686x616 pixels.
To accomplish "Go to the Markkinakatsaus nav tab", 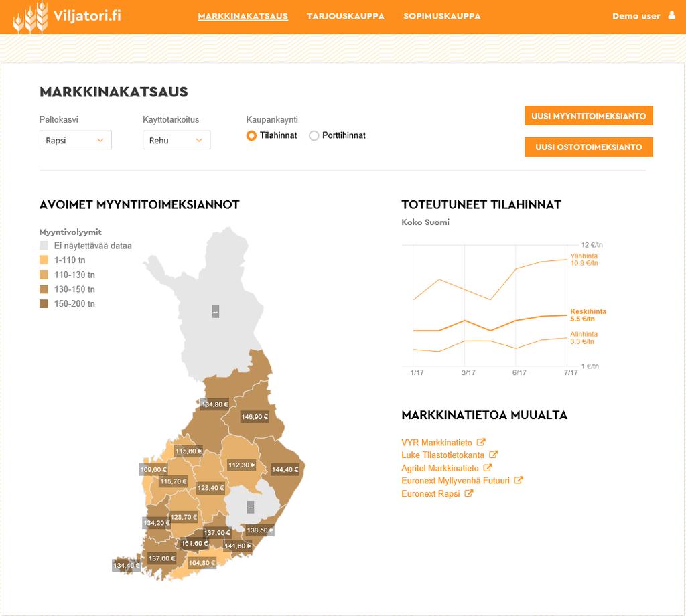I will click(x=243, y=16).
